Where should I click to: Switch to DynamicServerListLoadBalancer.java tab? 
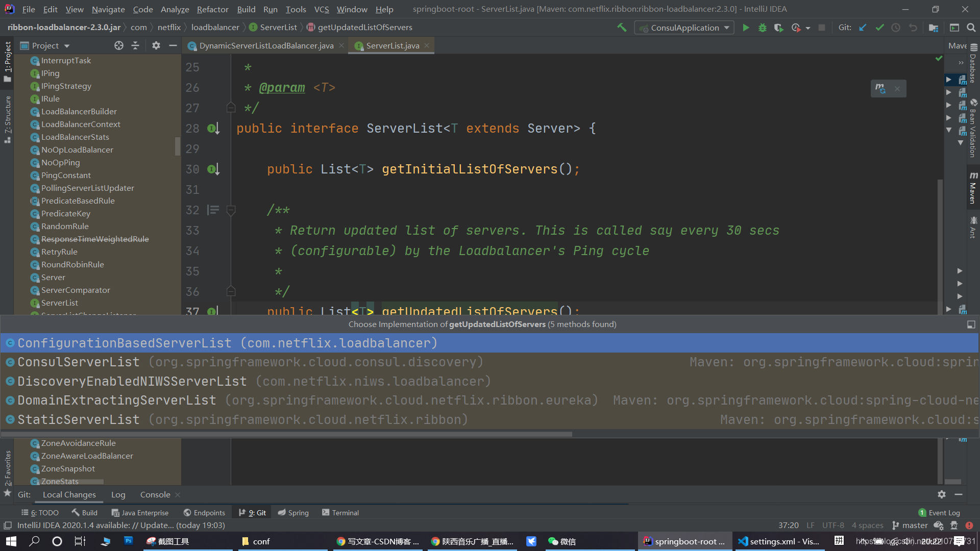(266, 45)
